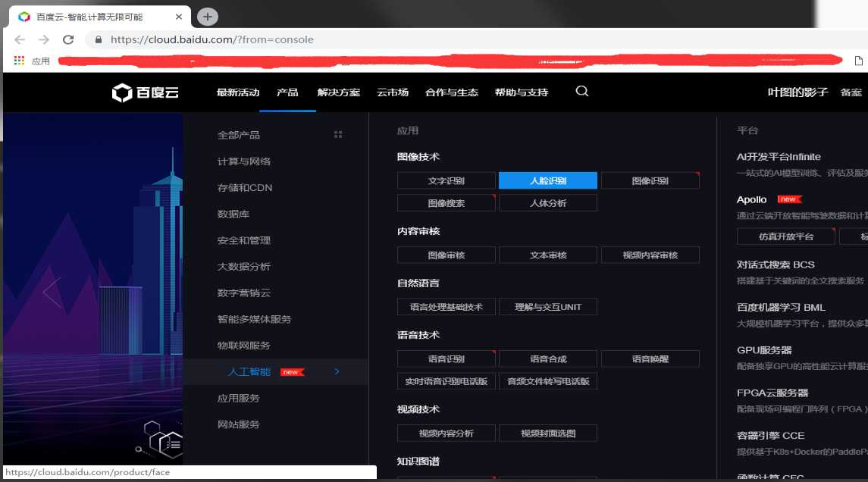Open FPGA云服务器 link

pyautogui.click(x=772, y=393)
